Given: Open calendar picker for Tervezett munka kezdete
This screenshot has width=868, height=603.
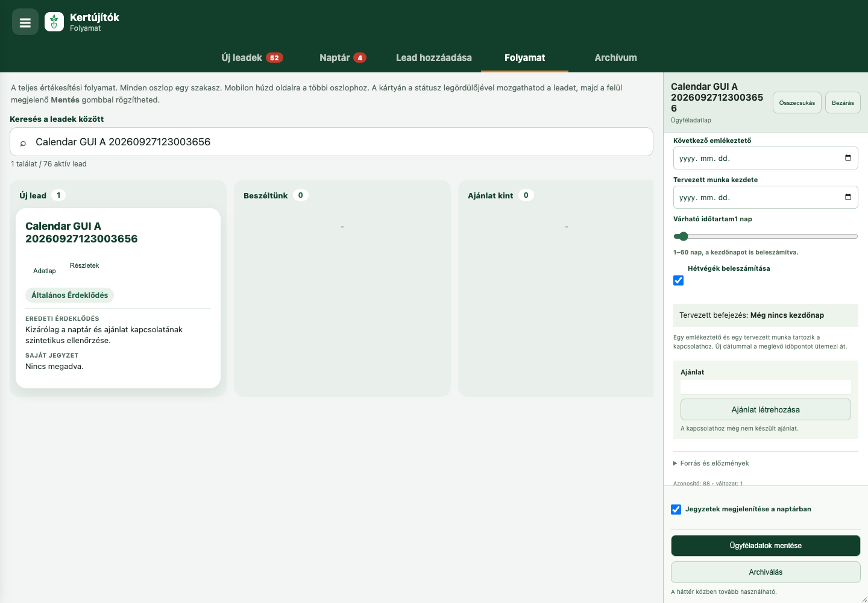Looking at the screenshot, I should (x=848, y=197).
